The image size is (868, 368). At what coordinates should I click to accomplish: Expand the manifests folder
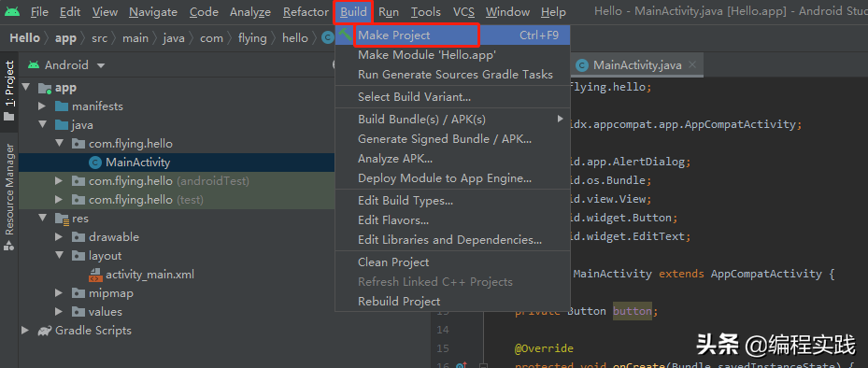coord(42,106)
